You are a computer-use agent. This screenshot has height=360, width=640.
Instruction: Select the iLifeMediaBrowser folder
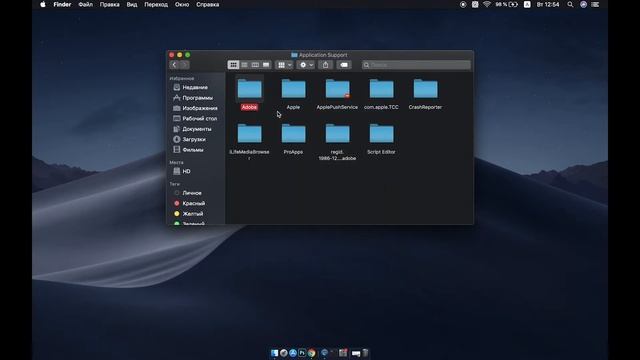pyautogui.click(x=249, y=141)
